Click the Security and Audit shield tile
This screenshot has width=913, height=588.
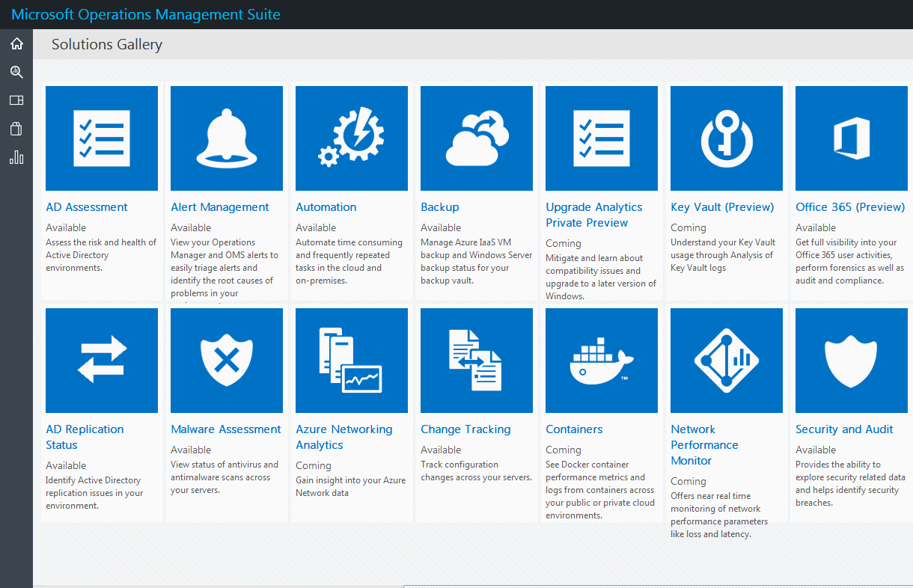click(852, 361)
